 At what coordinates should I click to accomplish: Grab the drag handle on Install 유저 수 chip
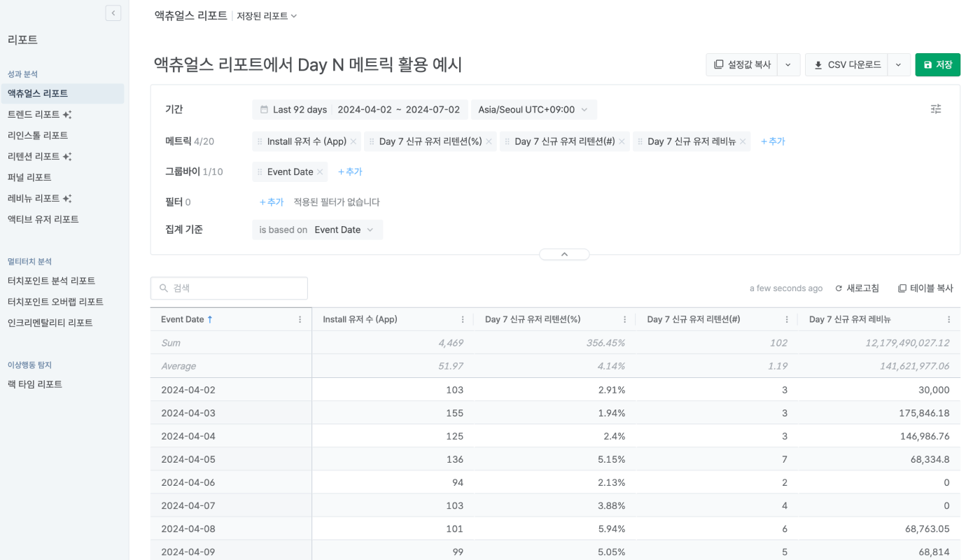[260, 141]
